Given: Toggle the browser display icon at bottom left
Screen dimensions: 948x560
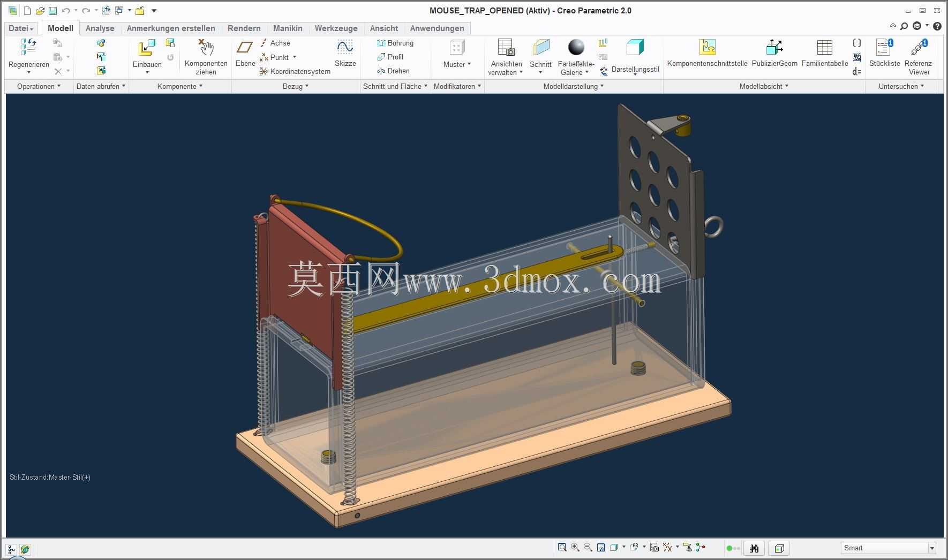Looking at the screenshot, I should point(25,549).
